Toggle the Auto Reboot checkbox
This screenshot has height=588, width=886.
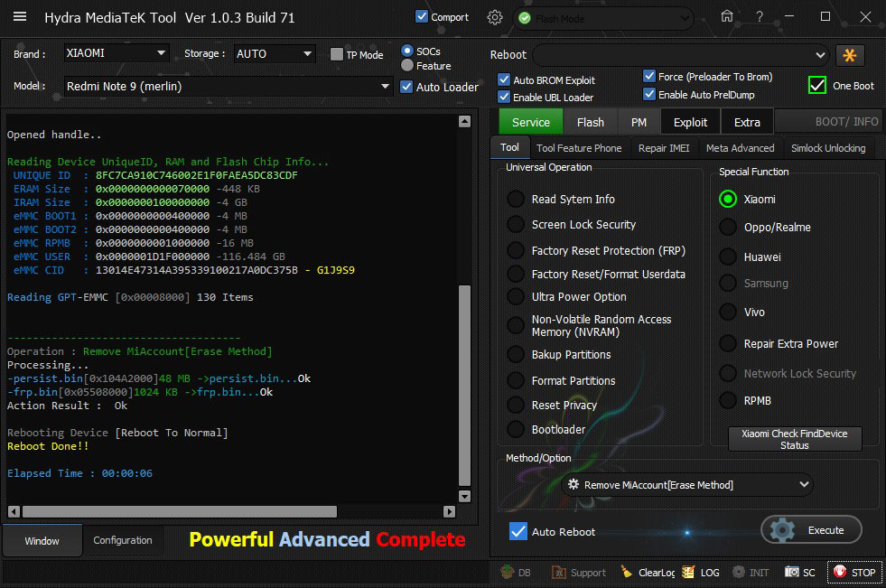click(518, 531)
